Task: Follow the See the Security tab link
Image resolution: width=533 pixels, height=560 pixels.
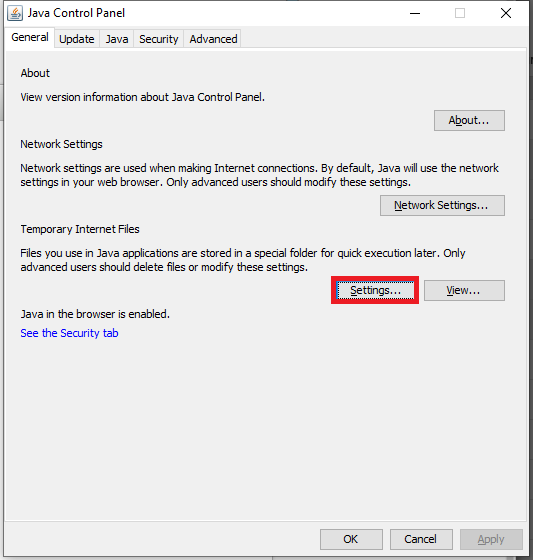Action: click(x=69, y=333)
